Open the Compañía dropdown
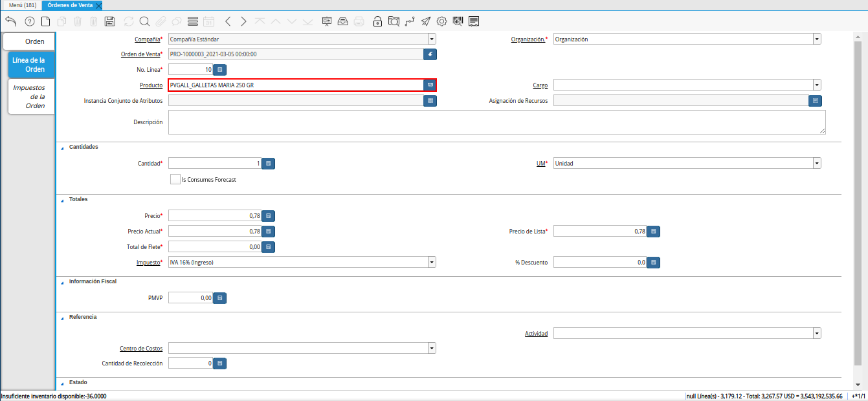The image size is (868, 401). (432, 39)
